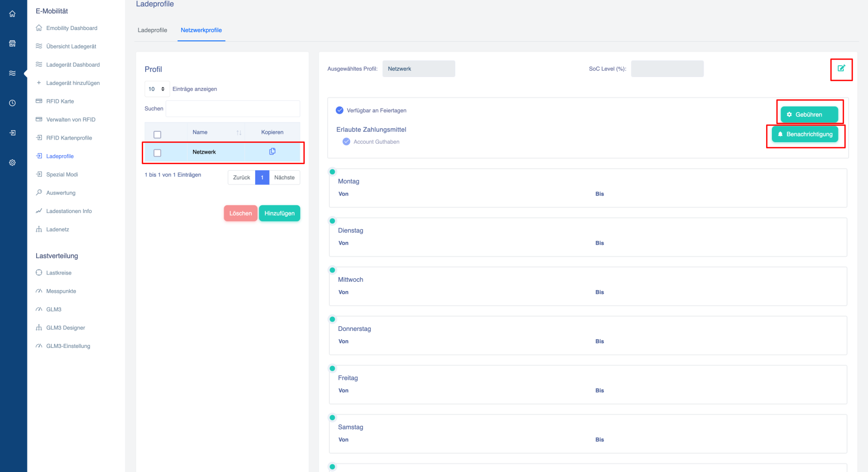Click the copy icon for Netzwerk profile
This screenshot has width=868, height=472.
(272, 151)
